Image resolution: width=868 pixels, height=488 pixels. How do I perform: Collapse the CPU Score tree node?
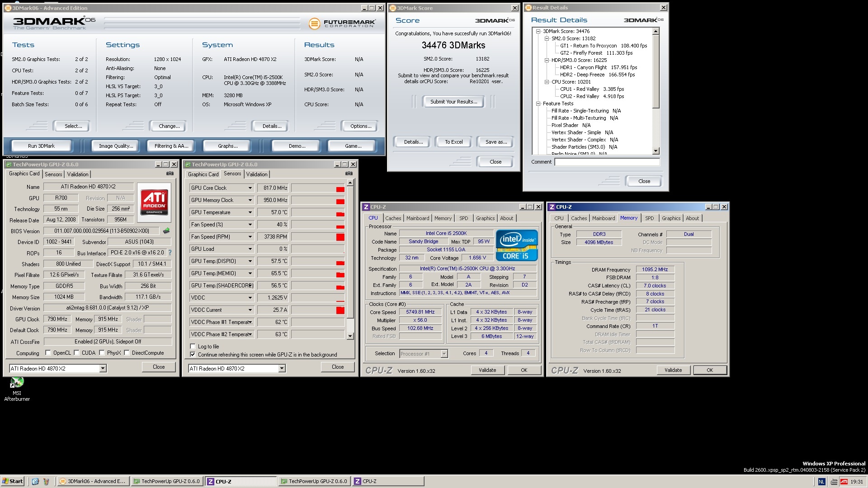pos(547,82)
